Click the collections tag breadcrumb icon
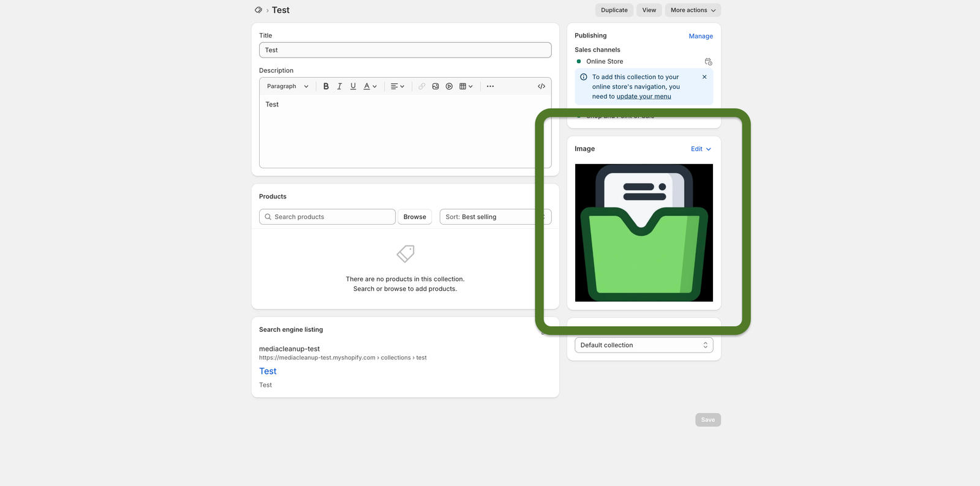 click(x=258, y=10)
